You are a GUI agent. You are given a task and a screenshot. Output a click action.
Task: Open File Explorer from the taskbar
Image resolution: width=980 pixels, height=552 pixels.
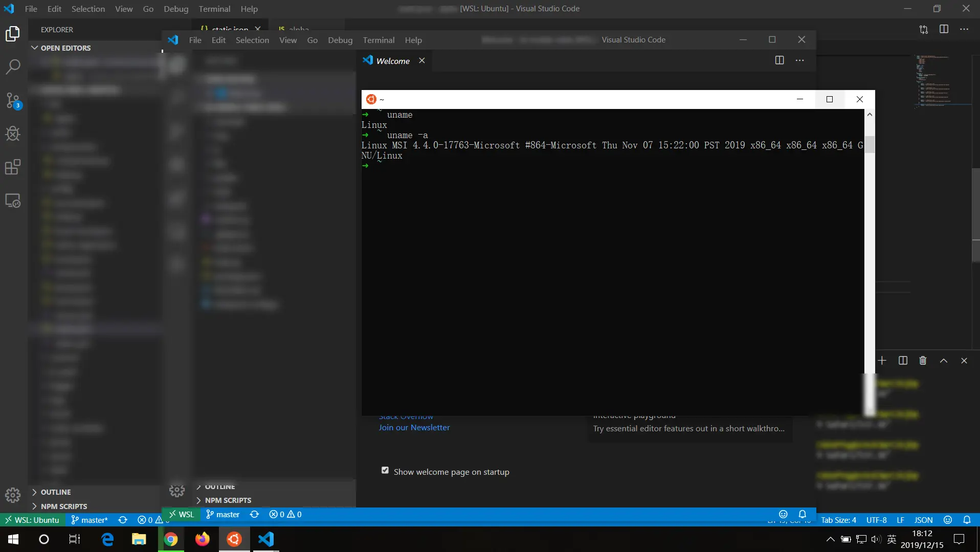click(x=139, y=539)
